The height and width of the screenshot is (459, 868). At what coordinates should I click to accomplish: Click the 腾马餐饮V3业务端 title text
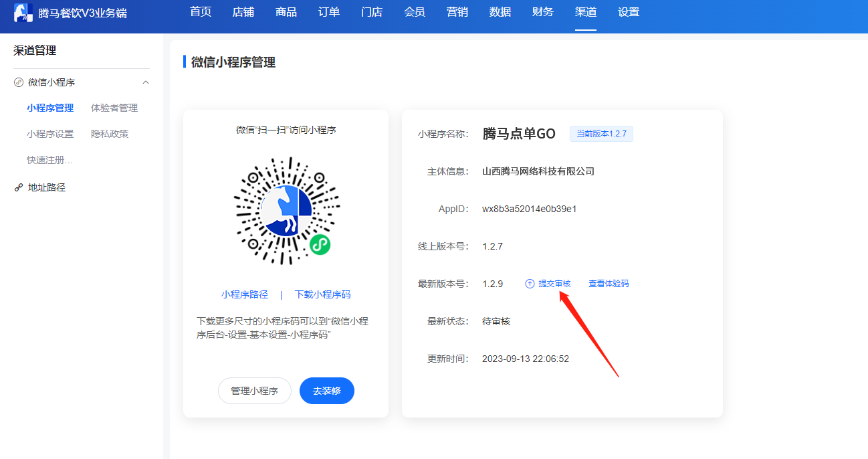click(x=83, y=13)
